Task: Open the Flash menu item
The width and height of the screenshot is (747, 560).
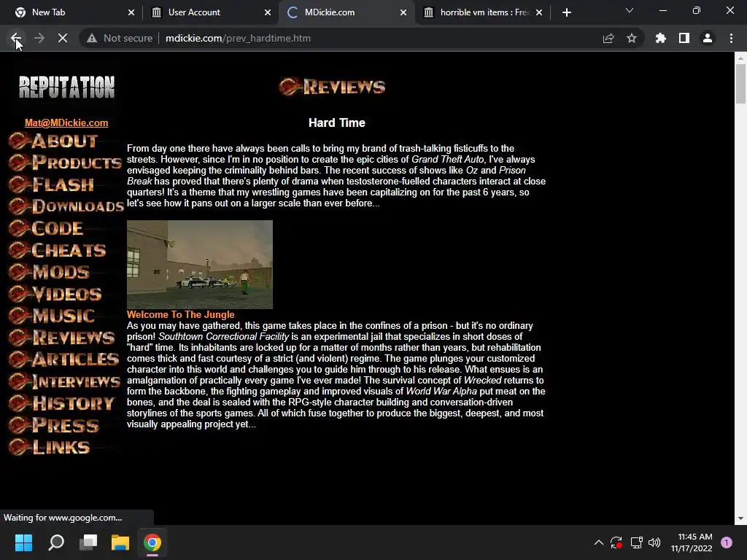Action: tap(52, 184)
